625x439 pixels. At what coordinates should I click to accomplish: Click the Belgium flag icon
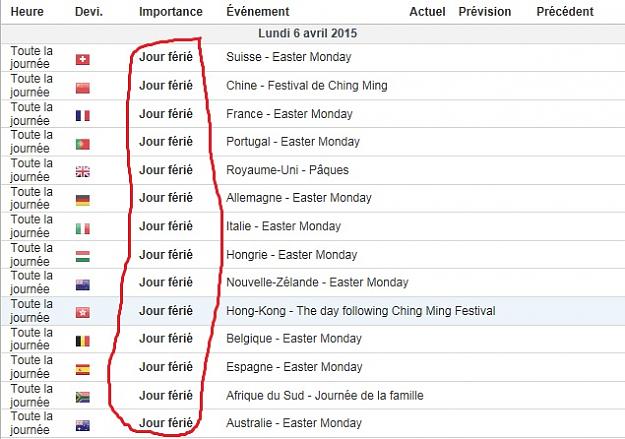click(83, 341)
